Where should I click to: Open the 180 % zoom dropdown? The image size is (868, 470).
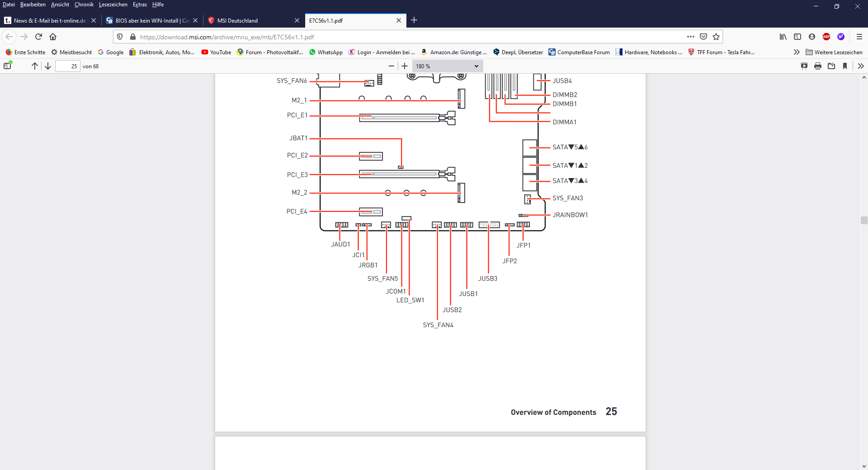[448, 66]
